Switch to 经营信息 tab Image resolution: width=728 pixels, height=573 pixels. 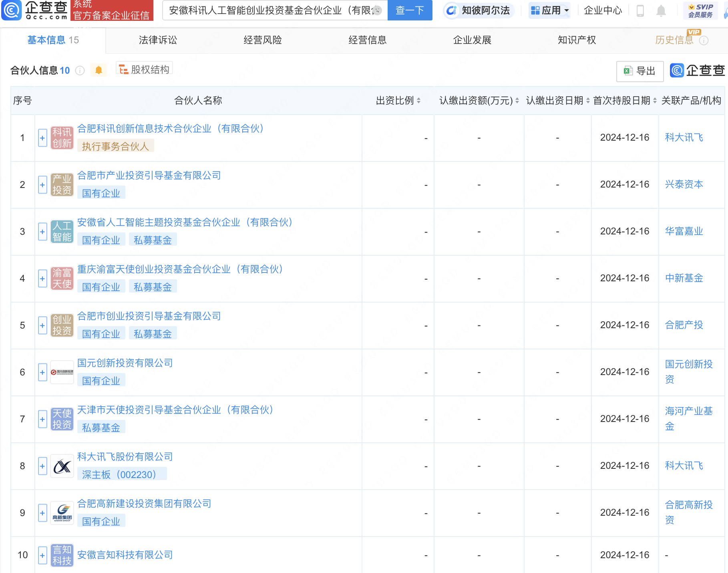pyautogui.click(x=368, y=40)
